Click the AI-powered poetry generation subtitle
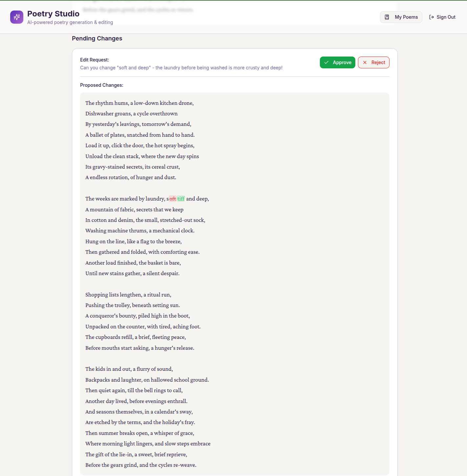Screen dimensions: 467x476 click(x=70, y=22)
